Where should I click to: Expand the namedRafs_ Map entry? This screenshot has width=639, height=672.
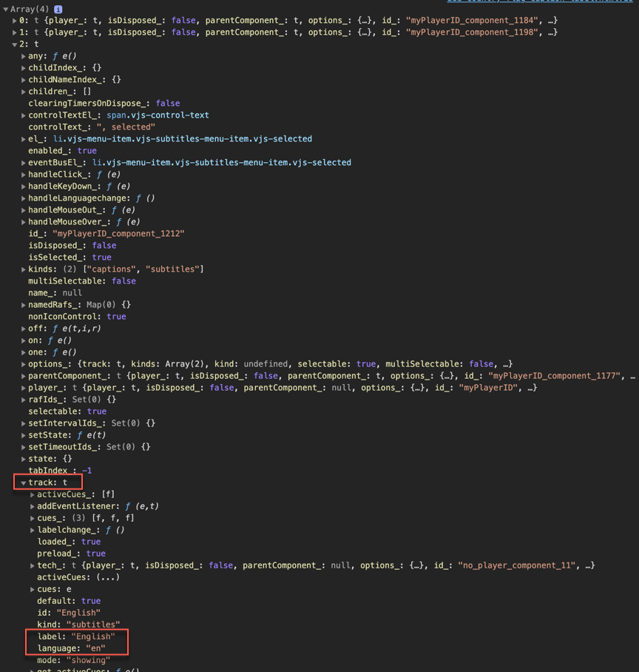tap(24, 305)
